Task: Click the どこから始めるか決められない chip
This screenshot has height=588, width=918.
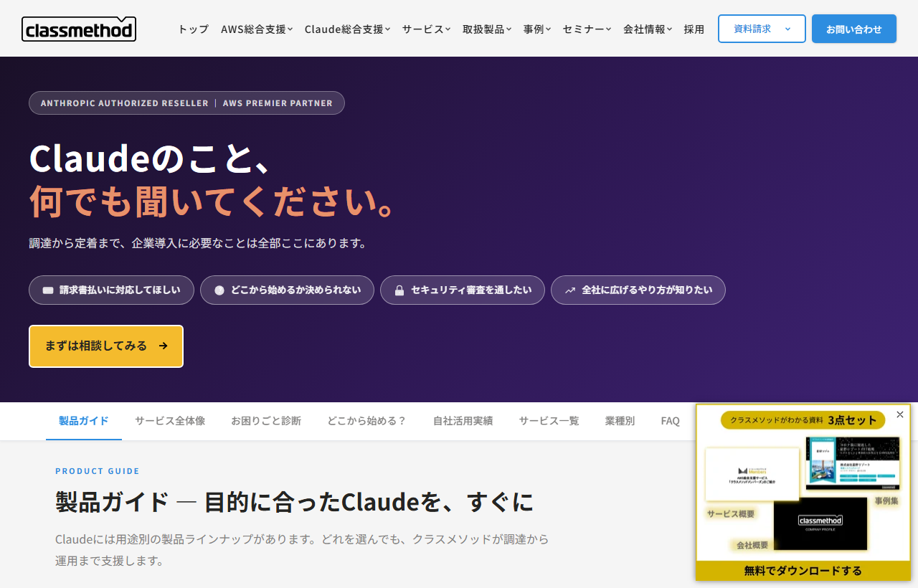Action: [x=287, y=290]
